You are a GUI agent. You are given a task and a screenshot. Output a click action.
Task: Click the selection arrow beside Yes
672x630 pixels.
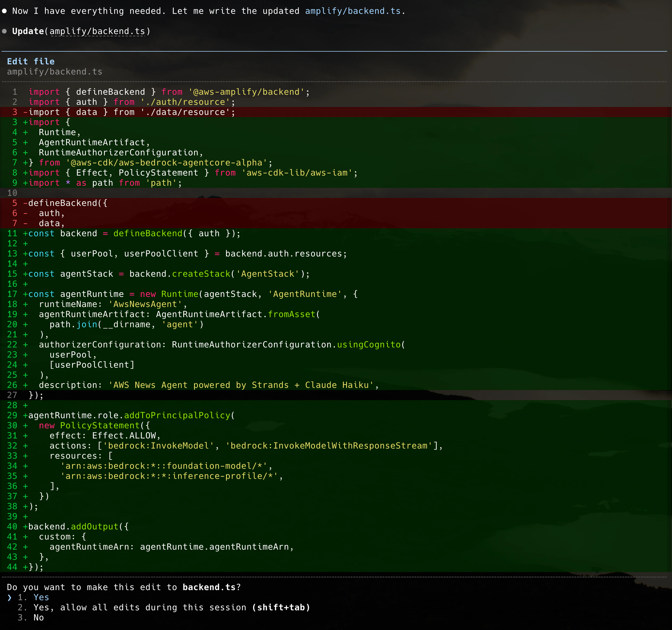click(10, 597)
